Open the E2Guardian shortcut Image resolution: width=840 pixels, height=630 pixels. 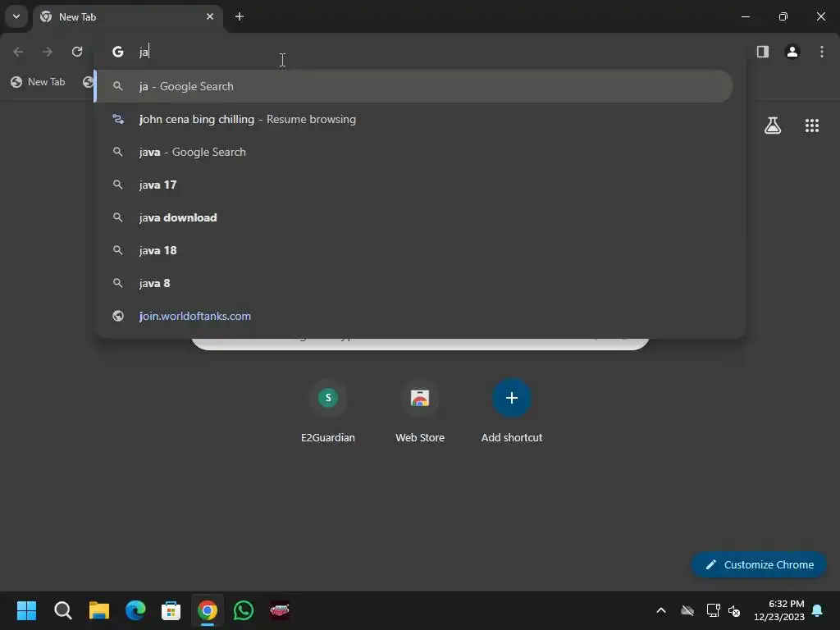[x=328, y=412]
